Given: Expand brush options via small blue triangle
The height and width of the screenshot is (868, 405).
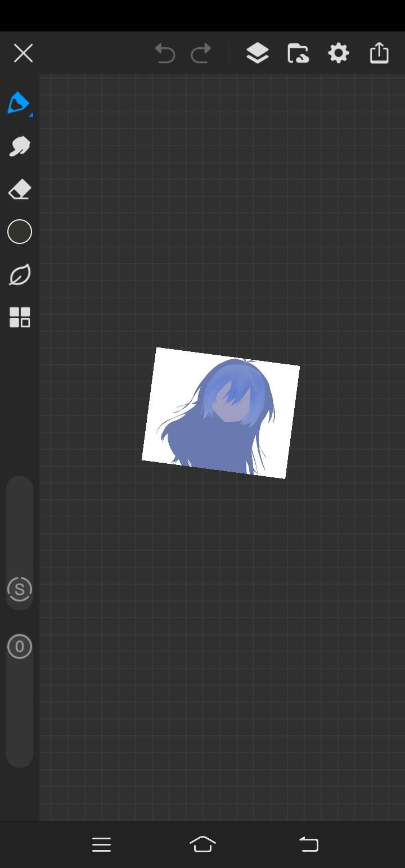Looking at the screenshot, I should click(31, 115).
